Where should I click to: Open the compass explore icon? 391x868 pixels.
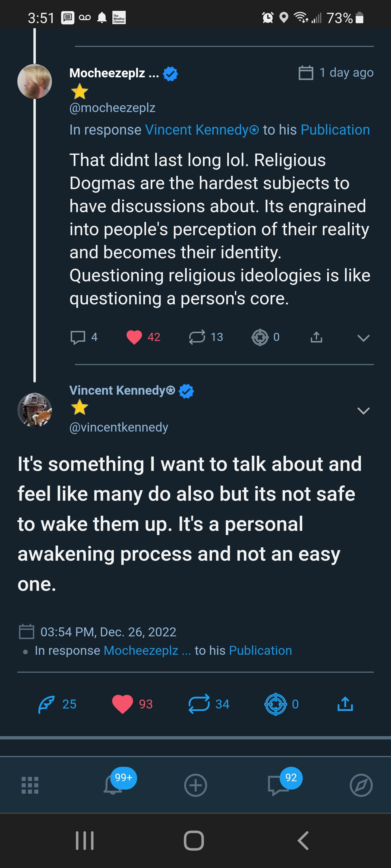click(361, 786)
